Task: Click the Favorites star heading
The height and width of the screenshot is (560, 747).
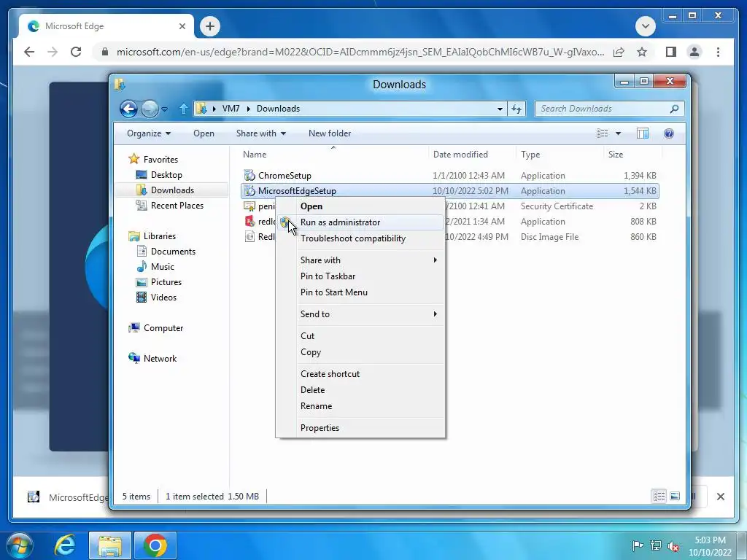Action: point(153,159)
